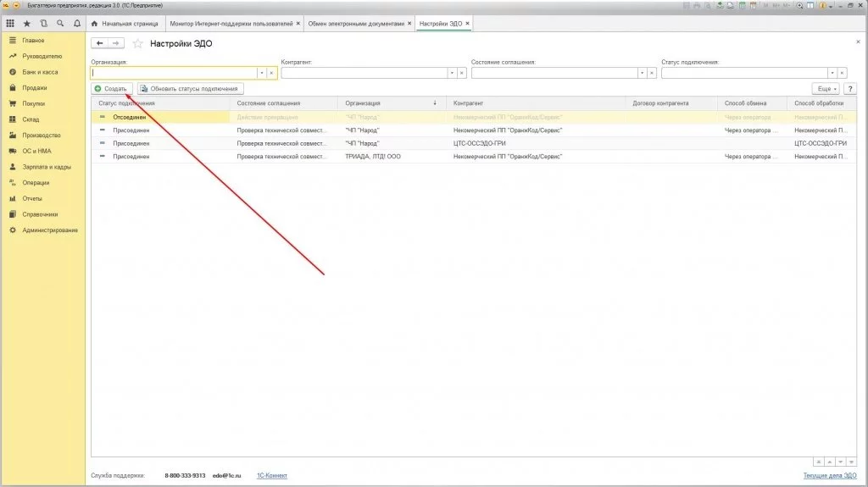Image resolution: width=868 pixels, height=487 pixels.
Task: Open the Еще dropdown menu
Action: coord(824,88)
